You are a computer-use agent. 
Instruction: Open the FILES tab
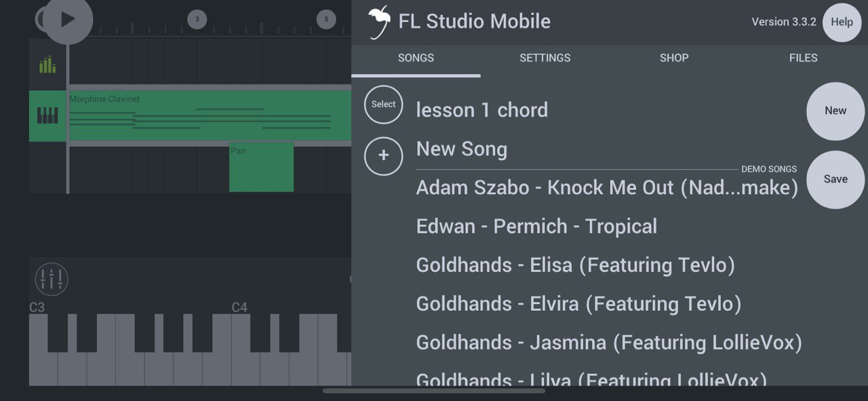(803, 58)
